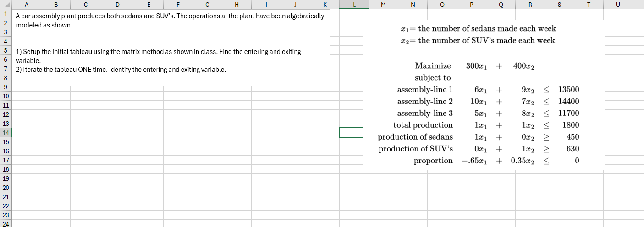Image resolution: width=644 pixels, height=227 pixels.
Task: Click 'assembly-line 2' constraint label
Action: (425, 102)
